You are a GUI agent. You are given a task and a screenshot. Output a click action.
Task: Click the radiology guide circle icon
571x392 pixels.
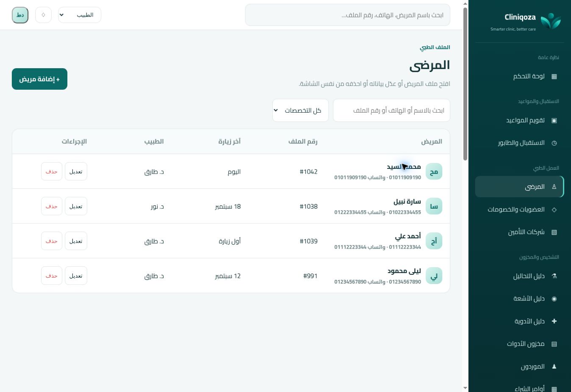tap(554, 299)
